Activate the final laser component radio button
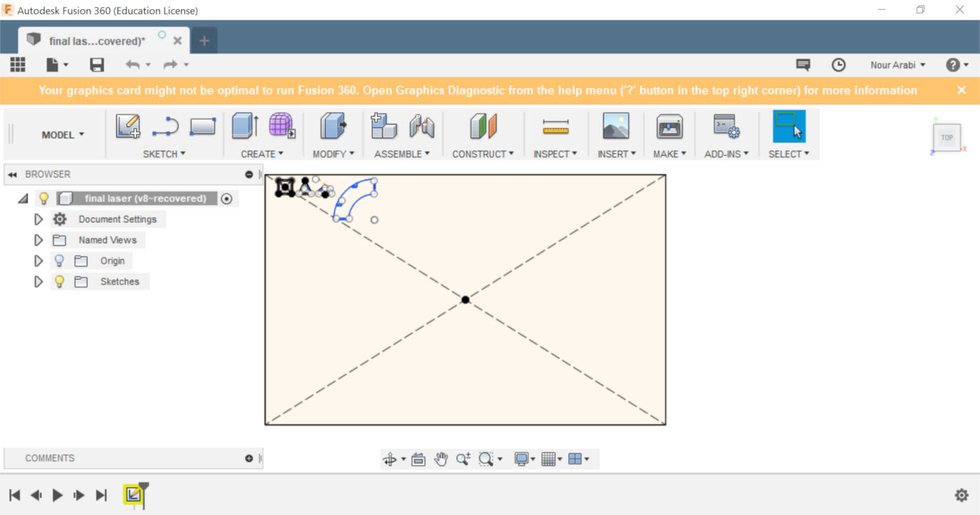 226,199
